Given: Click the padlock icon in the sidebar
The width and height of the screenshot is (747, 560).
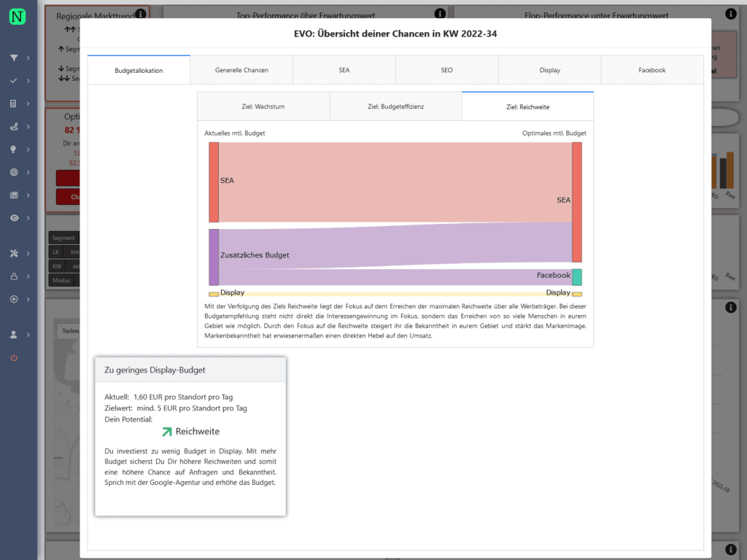Looking at the screenshot, I should (13, 276).
